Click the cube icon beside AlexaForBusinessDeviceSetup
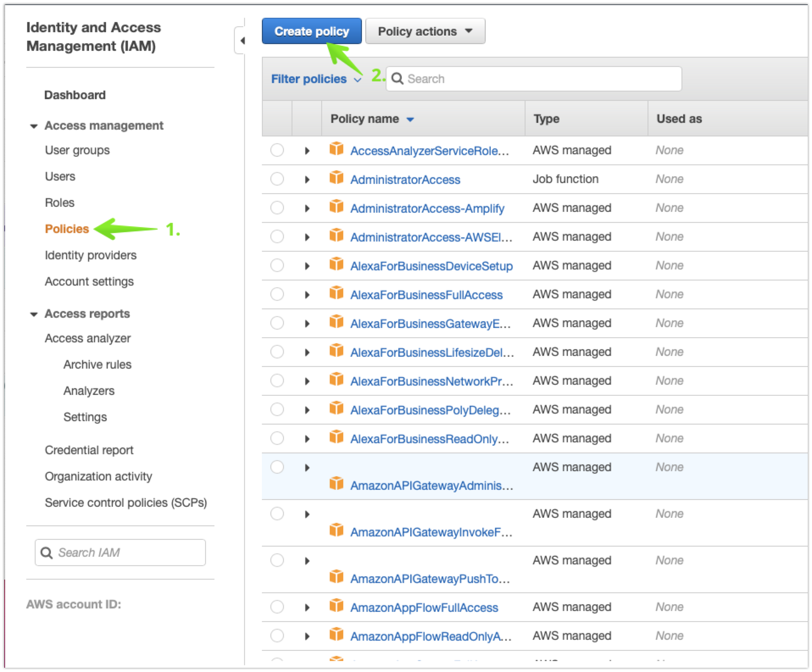This screenshot has height=672, width=812. [336, 264]
